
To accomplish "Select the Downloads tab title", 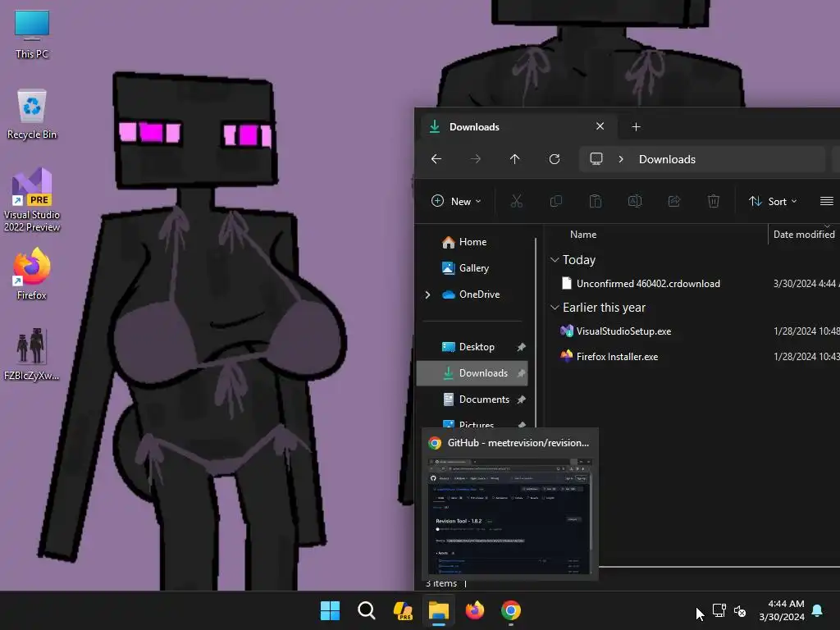I will pyautogui.click(x=474, y=127).
